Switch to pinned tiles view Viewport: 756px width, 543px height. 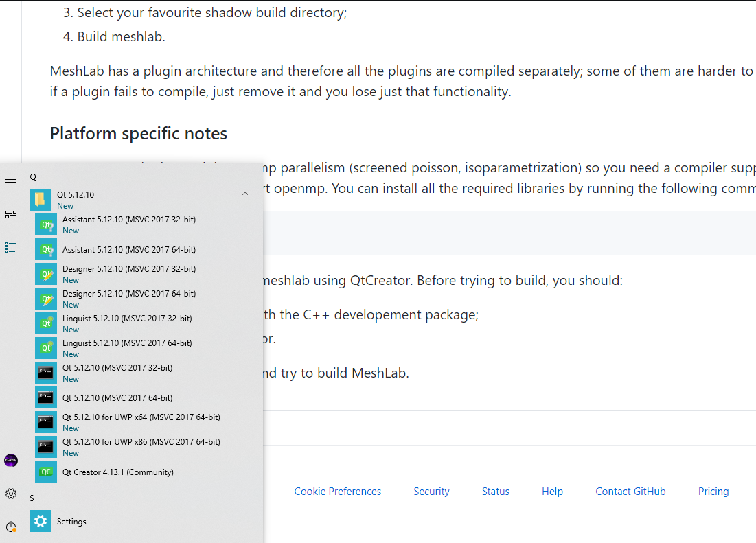pyautogui.click(x=10, y=214)
